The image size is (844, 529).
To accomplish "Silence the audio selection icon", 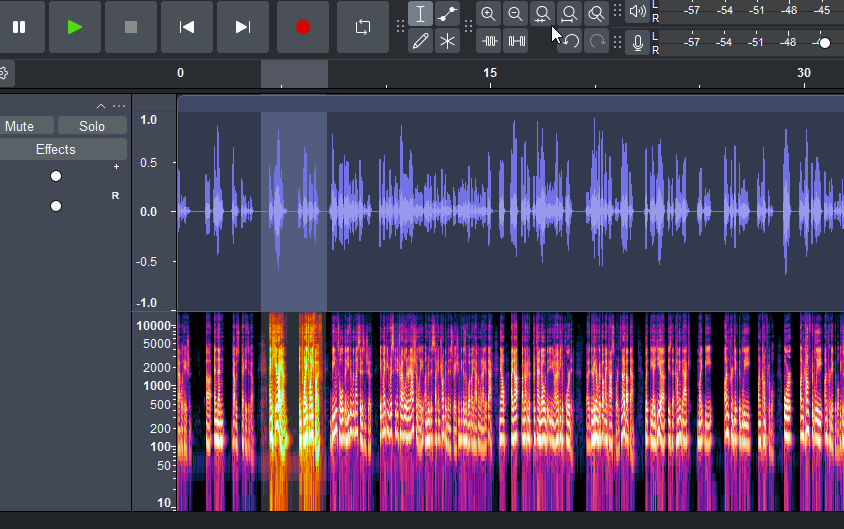I will [516, 41].
